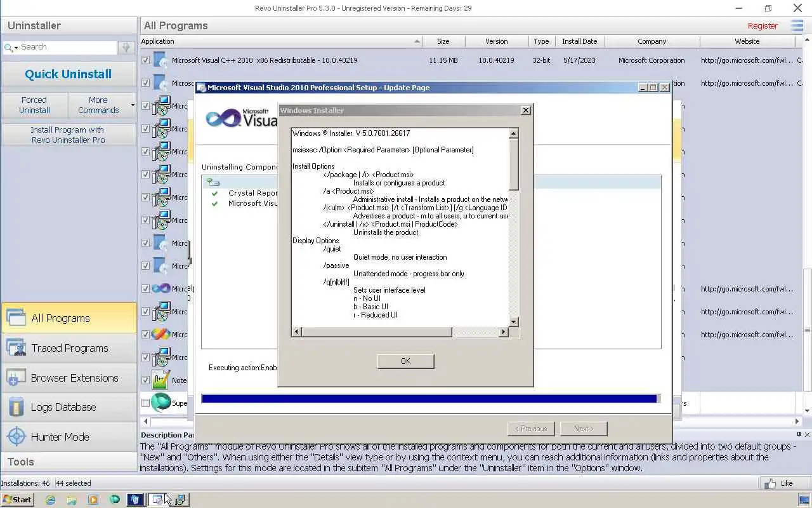Click the '44 selected' status bar text
The image size is (812, 508).
[74, 483]
